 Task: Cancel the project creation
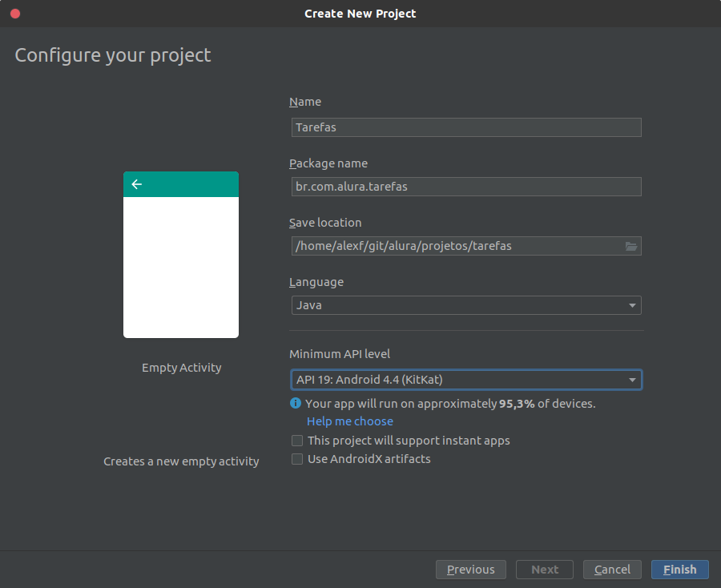click(x=612, y=570)
